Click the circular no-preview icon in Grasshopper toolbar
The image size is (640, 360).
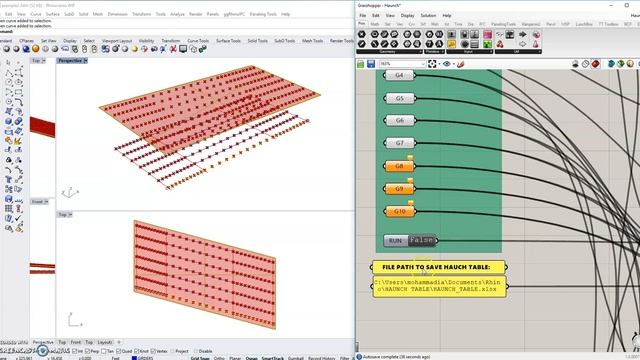(x=586, y=64)
